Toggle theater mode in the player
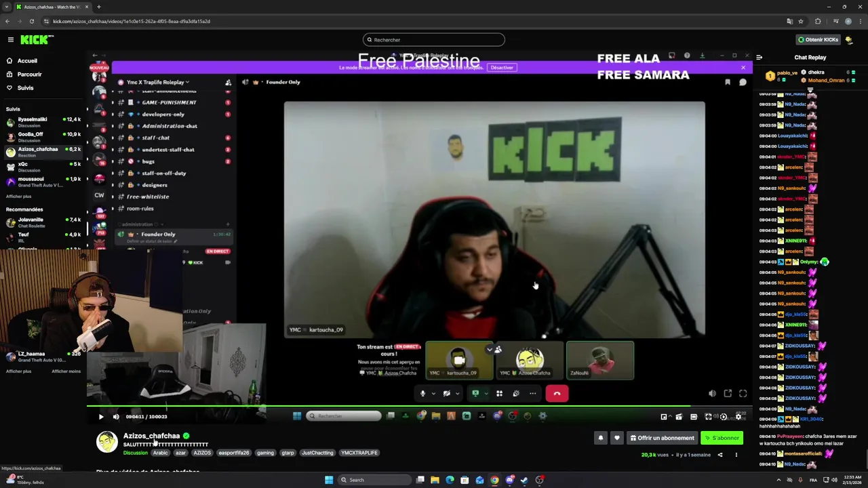The width and height of the screenshot is (868, 488). tap(694, 417)
